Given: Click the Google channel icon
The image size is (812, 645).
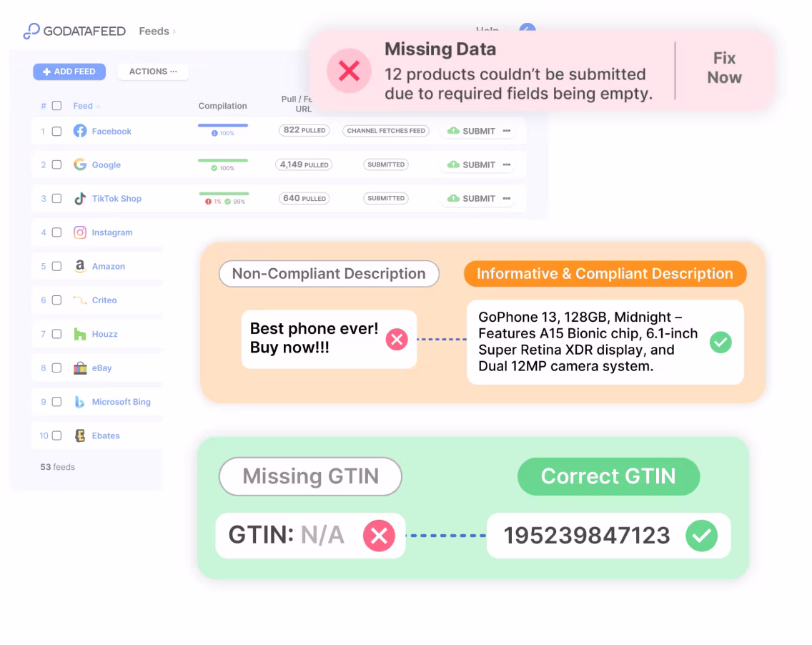Looking at the screenshot, I should [x=80, y=164].
